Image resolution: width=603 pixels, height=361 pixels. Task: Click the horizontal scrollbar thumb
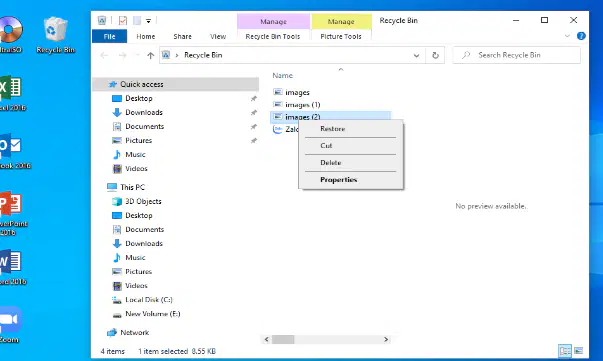(x=283, y=339)
